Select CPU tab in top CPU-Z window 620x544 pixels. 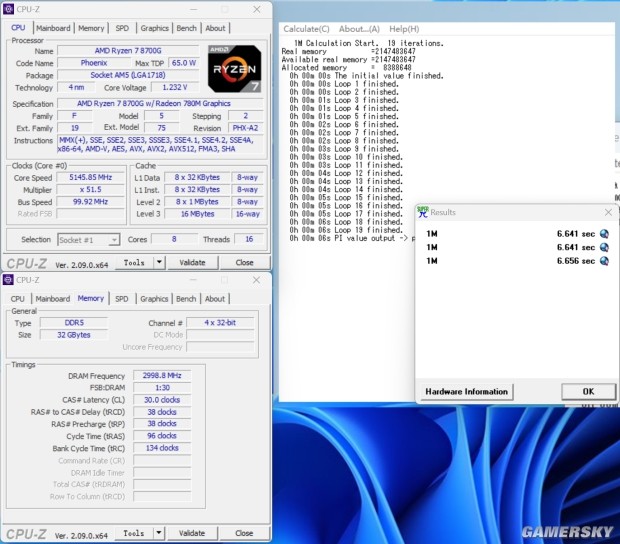pos(18,28)
